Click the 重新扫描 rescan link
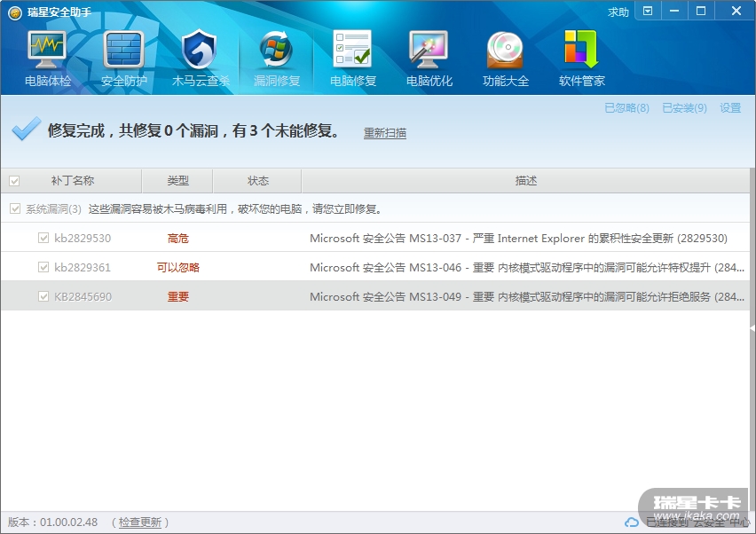 385,133
